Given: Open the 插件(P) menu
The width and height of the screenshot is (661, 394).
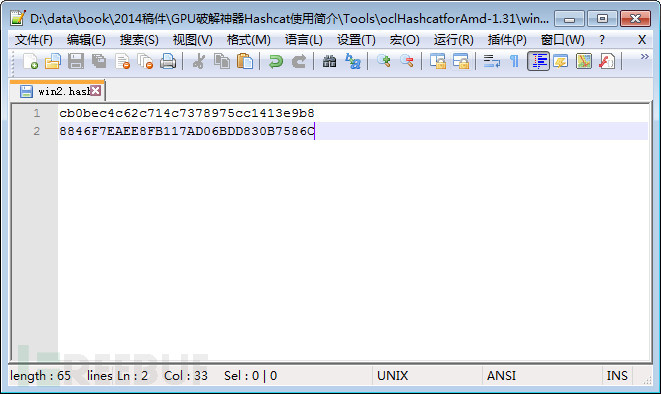Looking at the screenshot, I should (x=507, y=40).
